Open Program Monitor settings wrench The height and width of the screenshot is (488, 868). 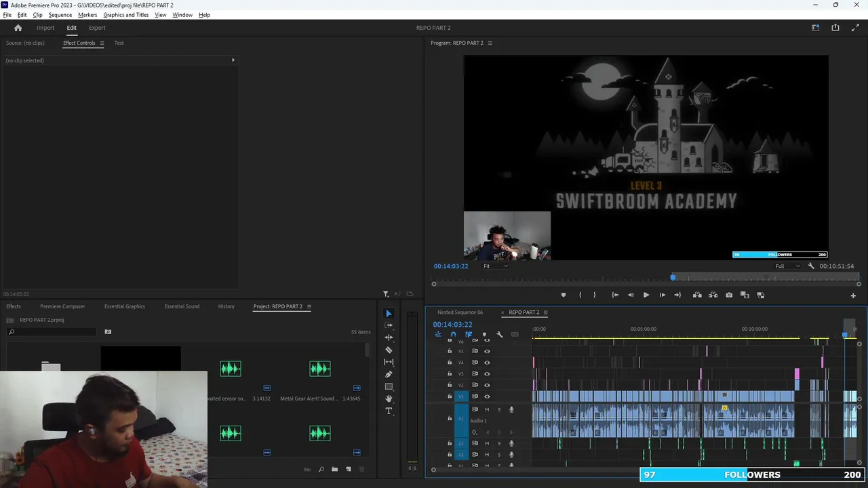click(x=811, y=266)
